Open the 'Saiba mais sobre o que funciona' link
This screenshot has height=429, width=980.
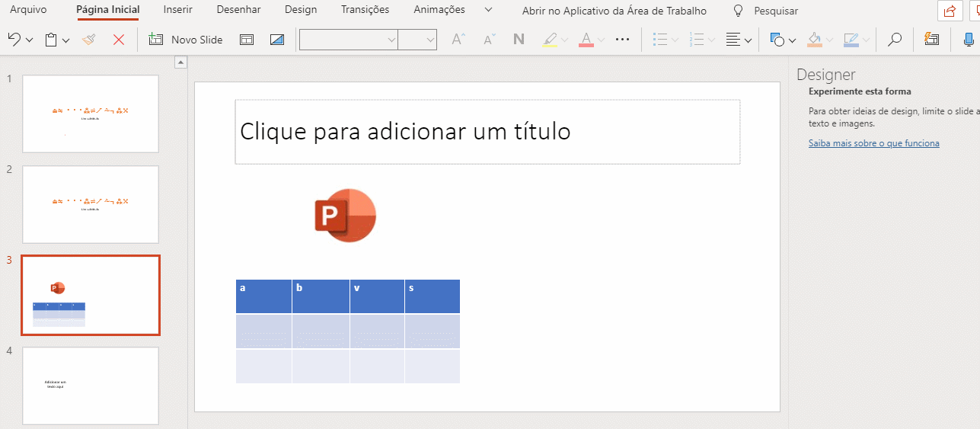coord(874,143)
